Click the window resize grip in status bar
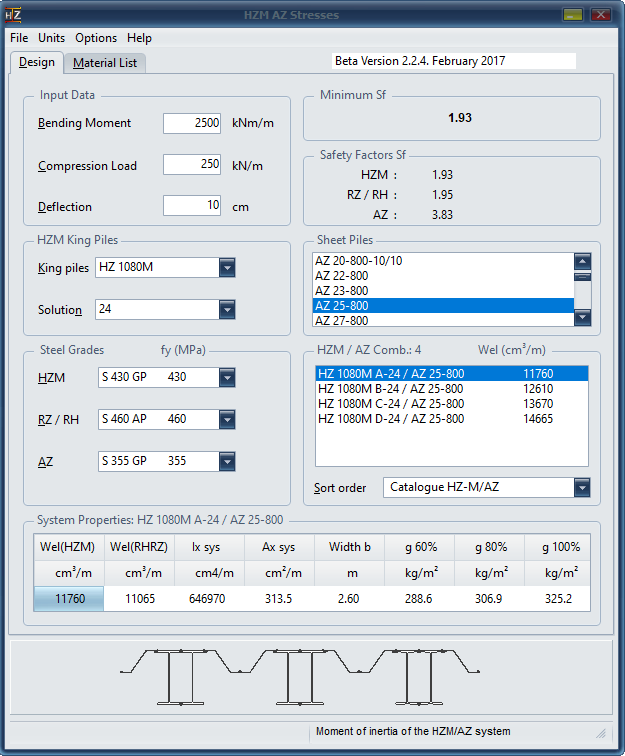Viewport: 625px width, 756px height. [601, 733]
